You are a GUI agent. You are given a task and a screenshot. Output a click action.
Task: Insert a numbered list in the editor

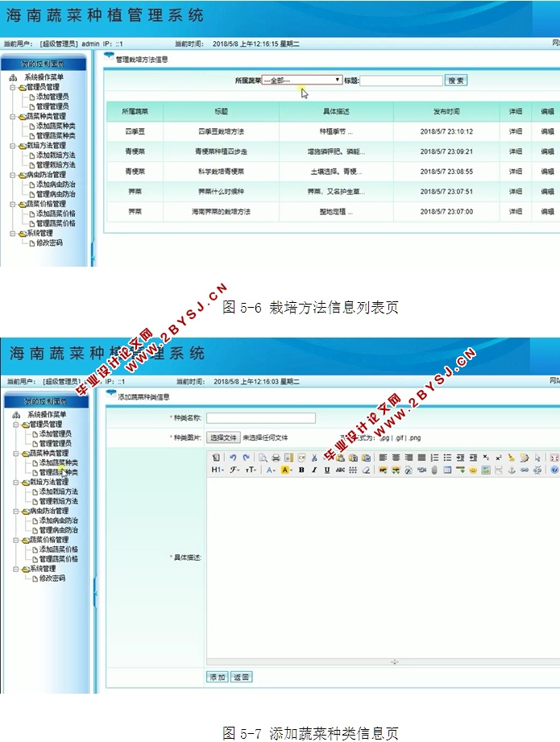pyautogui.click(x=434, y=458)
